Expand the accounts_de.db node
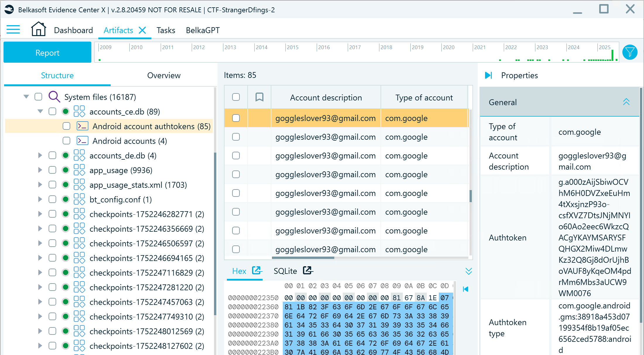The height and width of the screenshot is (355, 644). [40, 155]
